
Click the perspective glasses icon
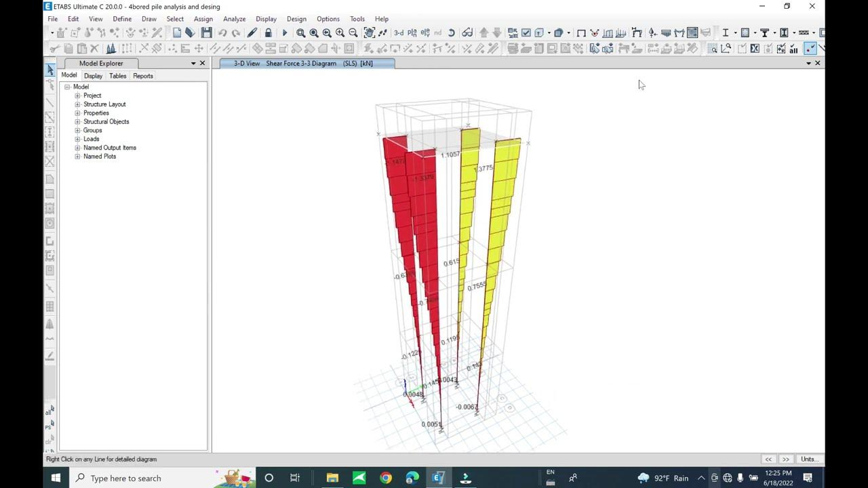coord(467,33)
